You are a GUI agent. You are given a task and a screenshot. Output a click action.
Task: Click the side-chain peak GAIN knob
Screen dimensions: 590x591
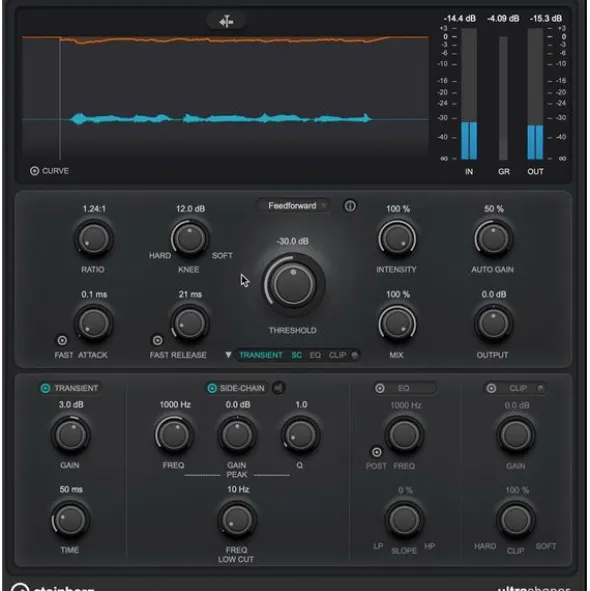pyautogui.click(x=237, y=435)
